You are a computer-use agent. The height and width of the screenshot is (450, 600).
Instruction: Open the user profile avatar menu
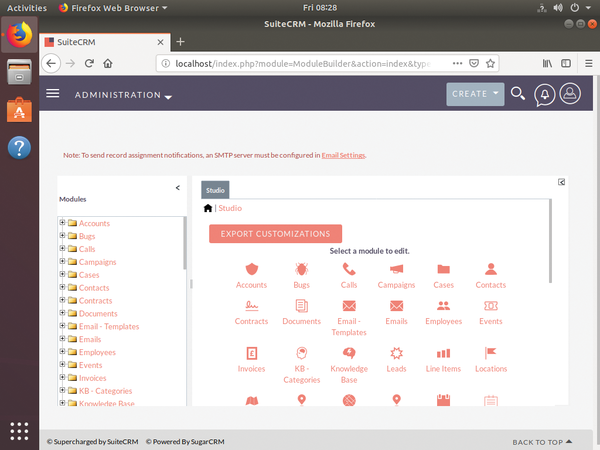pyautogui.click(x=570, y=93)
